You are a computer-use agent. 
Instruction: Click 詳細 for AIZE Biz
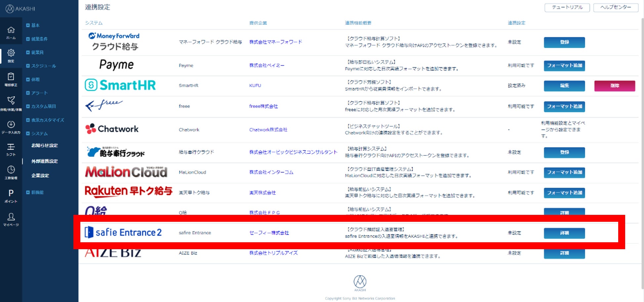(x=564, y=253)
